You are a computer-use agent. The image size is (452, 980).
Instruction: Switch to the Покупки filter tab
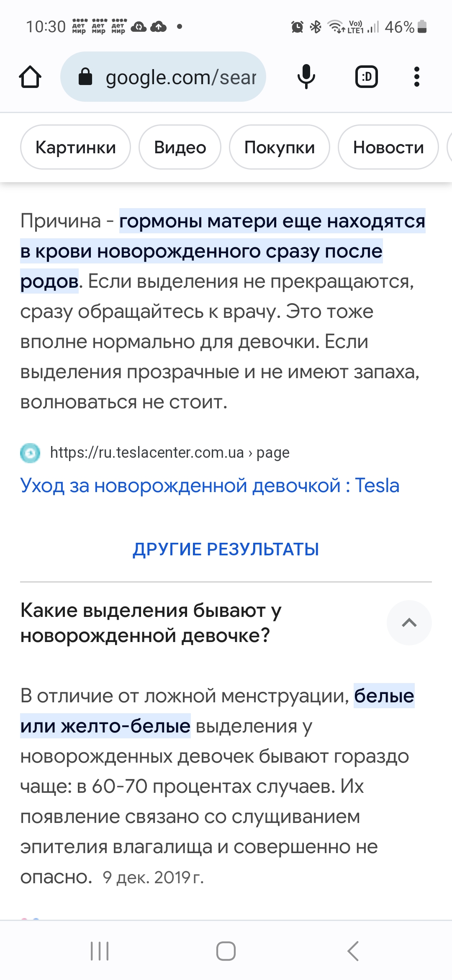280,147
